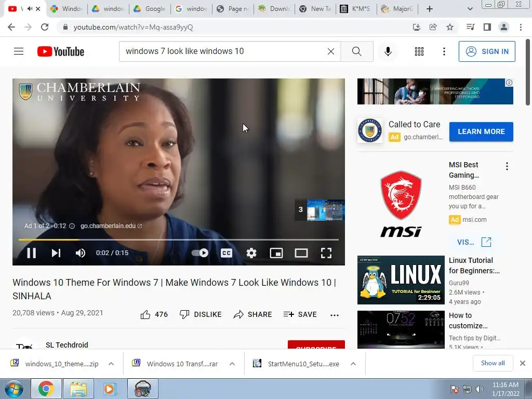Open Chrome profile avatar
Viewport: 532px width, 399px height.
[x=504, y=27]
